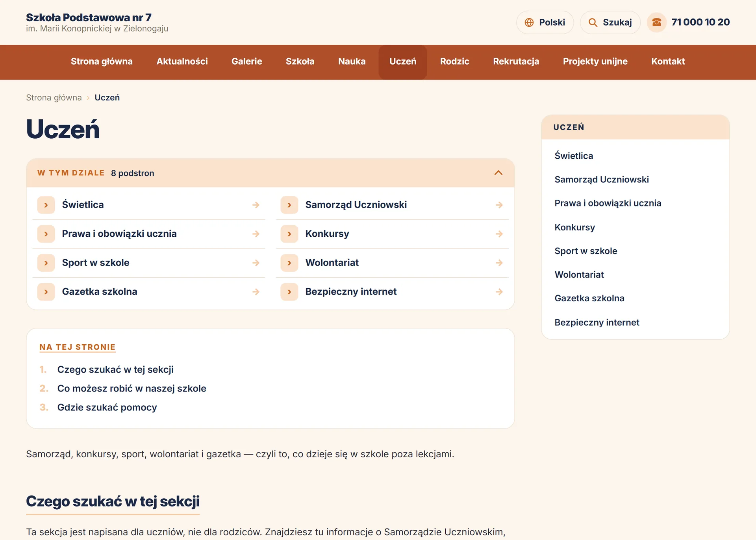Click the telephone icon next to the number
This screenshot has width=756, height=540.
656,22
